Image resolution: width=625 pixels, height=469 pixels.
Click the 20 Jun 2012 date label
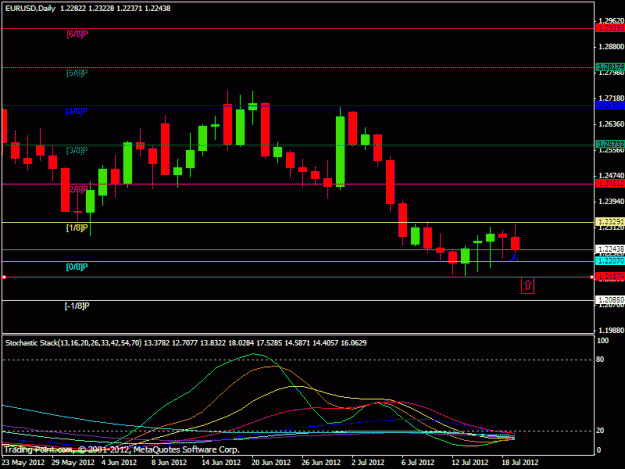tap(271, 462)
